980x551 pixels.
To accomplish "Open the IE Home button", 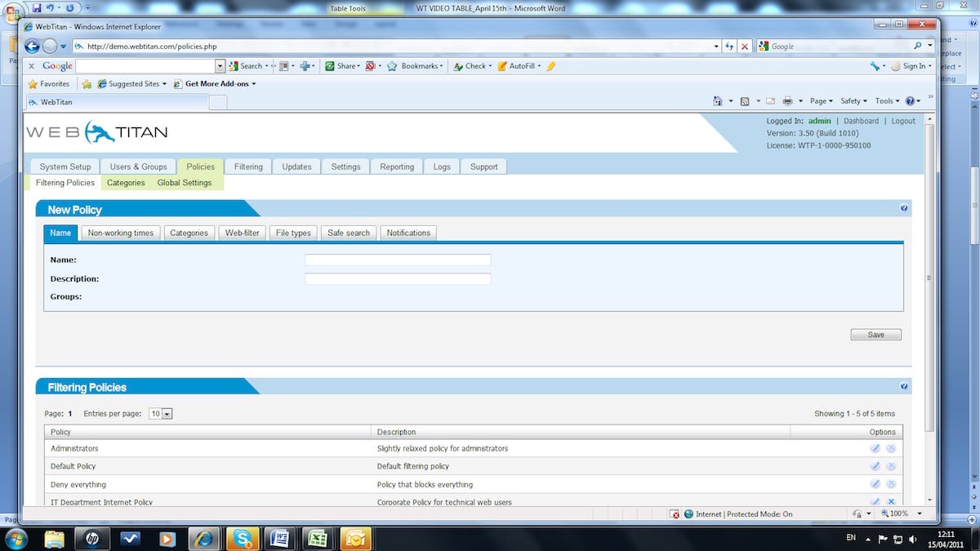I will point(718,101).
